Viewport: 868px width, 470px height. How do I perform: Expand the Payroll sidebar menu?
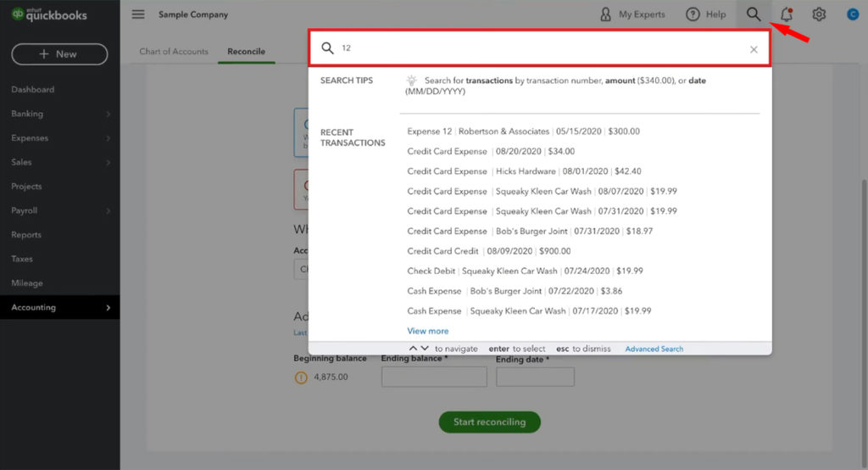(x=59, y=210)
